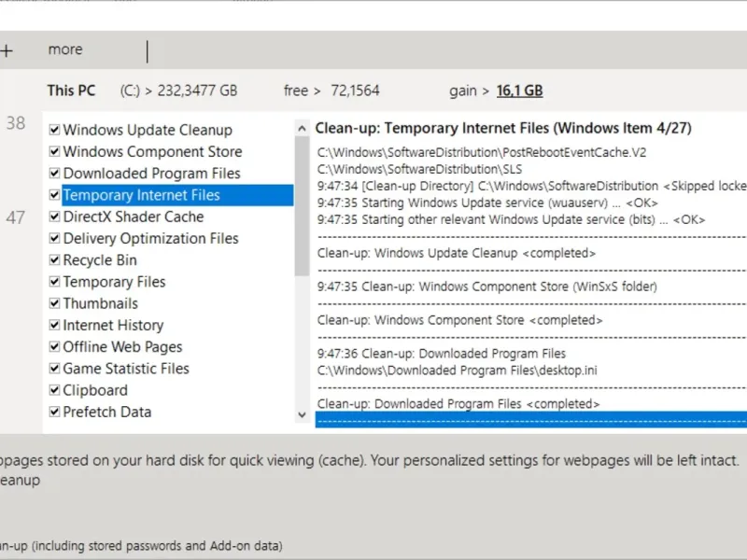The width and height of the screenshot is (747, 560).
Task: Click the desktop.ini log entry
Action: click(458, 370)
